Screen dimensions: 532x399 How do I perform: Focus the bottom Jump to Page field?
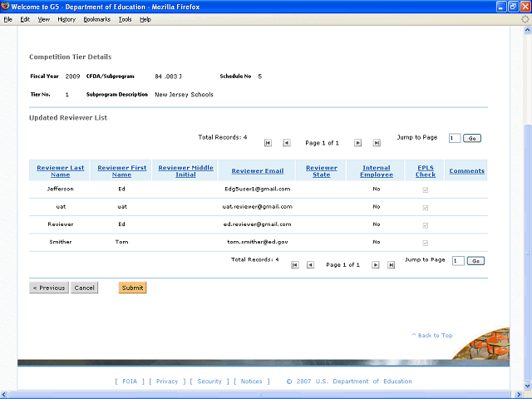tap(458, 261)
